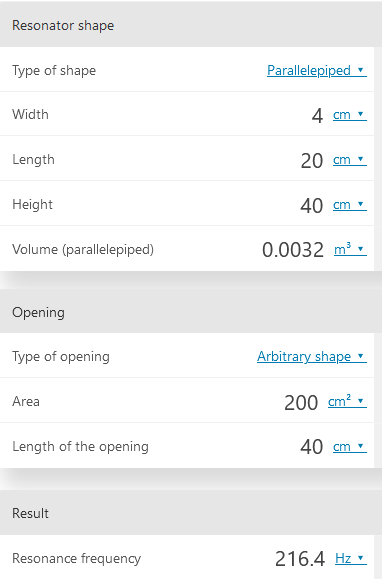Edit the Length of the opening value
Screen dimensions: 382x579
[x=312, y=447]
